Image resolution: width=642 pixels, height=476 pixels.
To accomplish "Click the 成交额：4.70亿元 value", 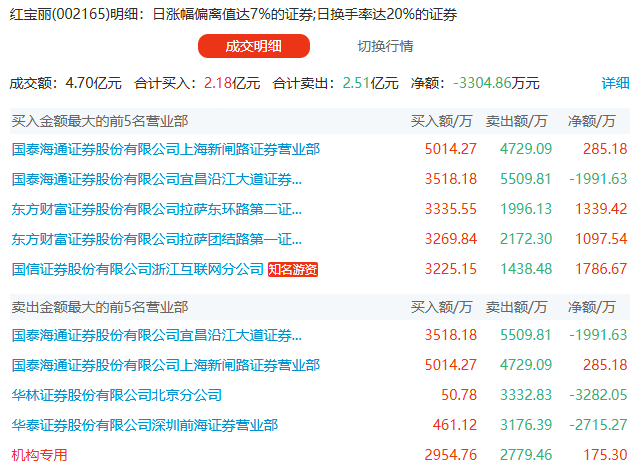I will coord(66,83).
